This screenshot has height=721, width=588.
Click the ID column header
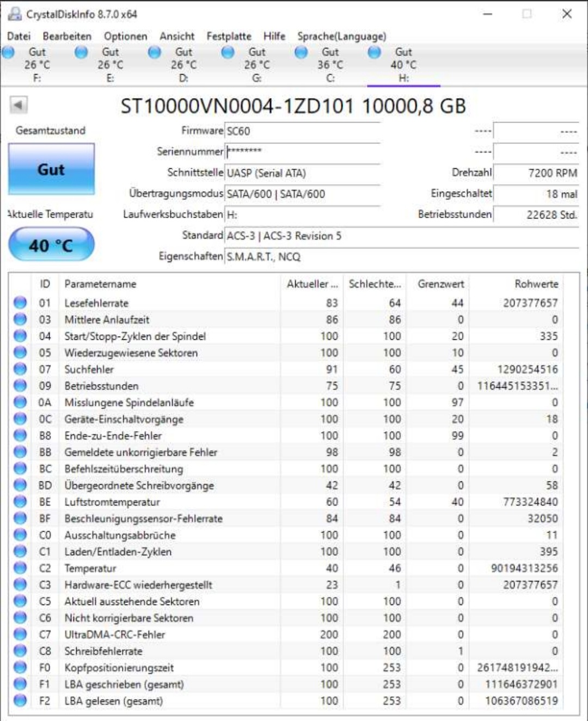click(45, 284)
